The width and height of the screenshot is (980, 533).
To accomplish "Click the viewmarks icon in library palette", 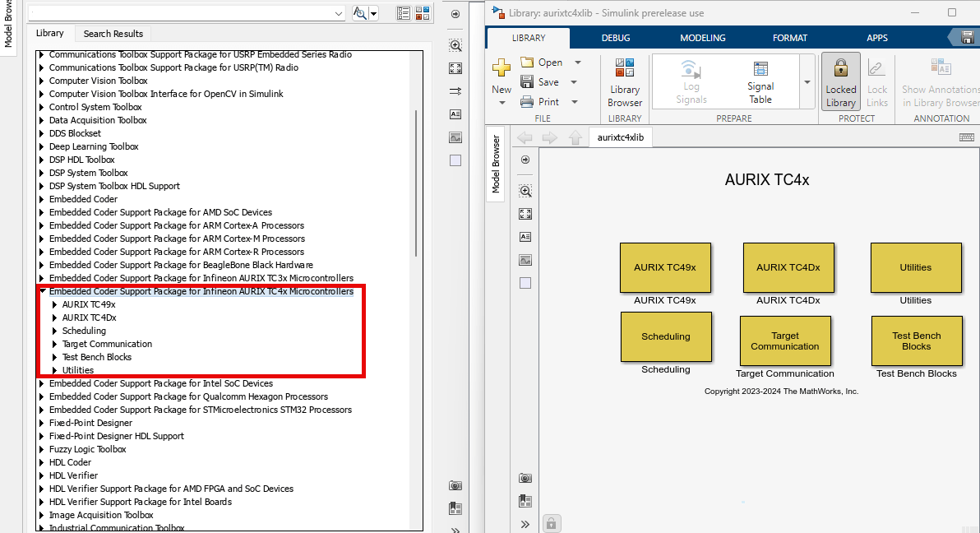I will (x=525, y=501).
